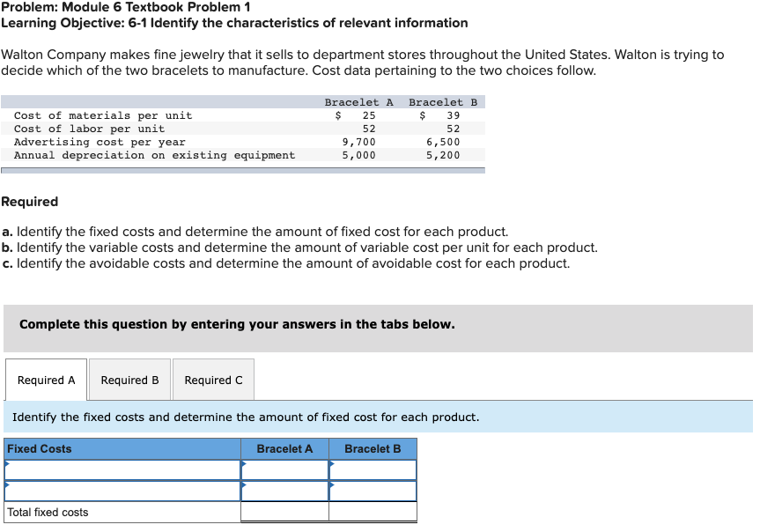This screenshot has width=760, height=532.
Task: Click the Bracelet B column header
Action: point(373,448)
